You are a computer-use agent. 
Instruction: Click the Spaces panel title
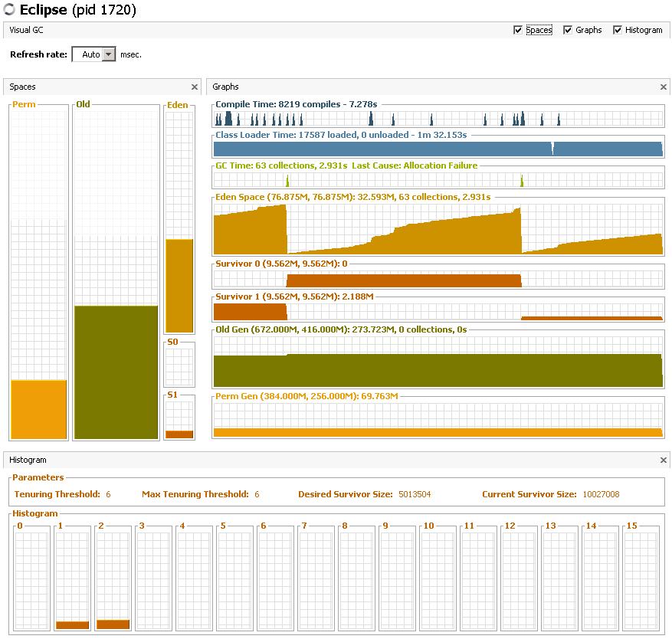coord(22,87)
